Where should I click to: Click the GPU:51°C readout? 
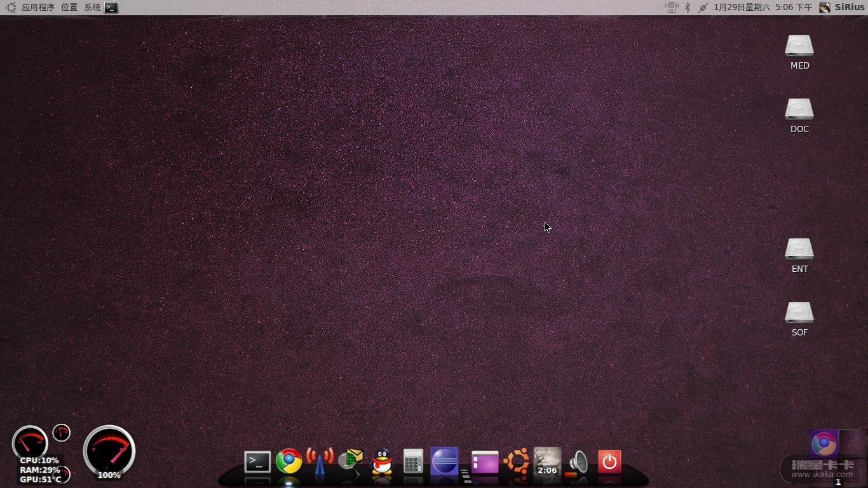(x=41, y=479)
